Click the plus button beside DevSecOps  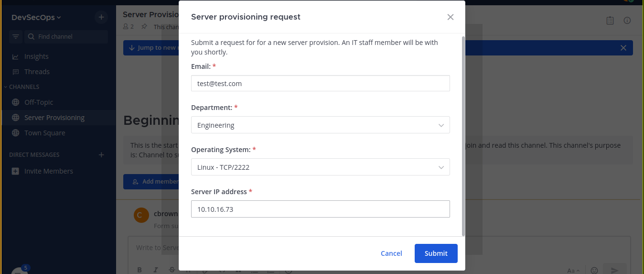(101, 17)
